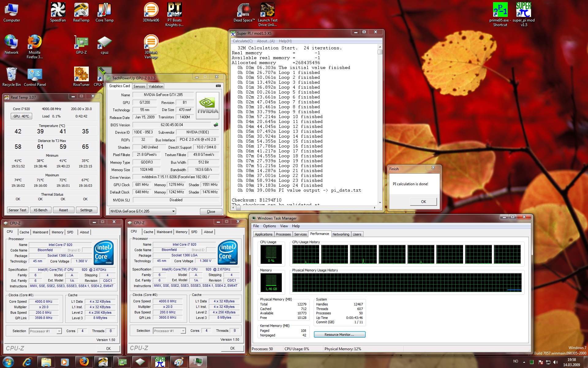This screenshot has height=368, width=588.
Task: Click Reset in Real Temp
Action: [x=63, y=210]
